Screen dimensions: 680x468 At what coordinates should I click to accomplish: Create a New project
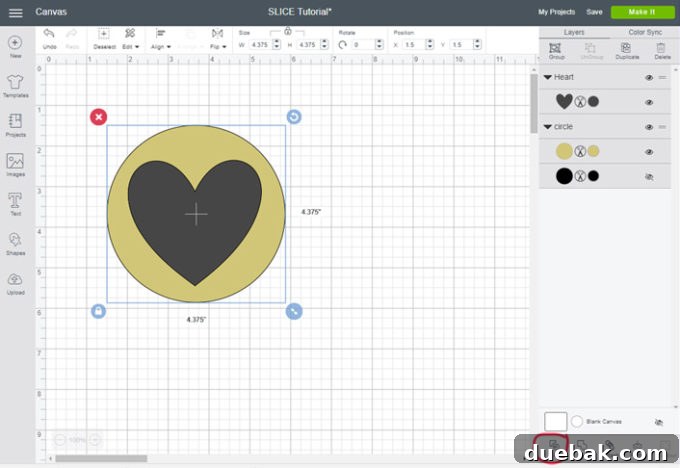(15, 46)
